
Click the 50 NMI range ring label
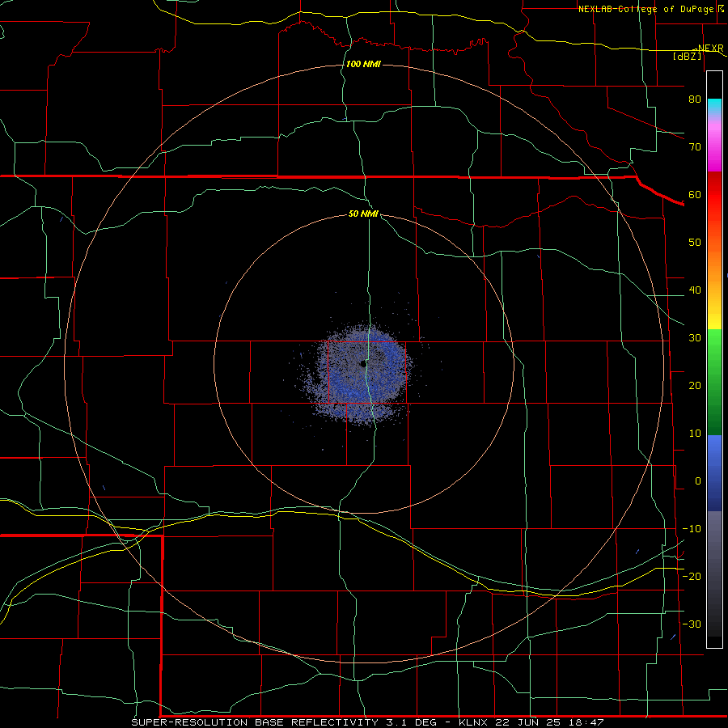(x=363, y=214)
